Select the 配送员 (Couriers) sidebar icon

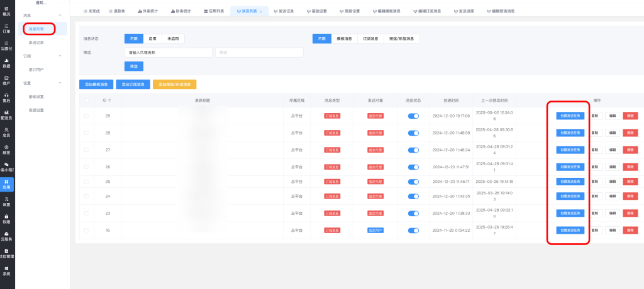tap(6, 114)
